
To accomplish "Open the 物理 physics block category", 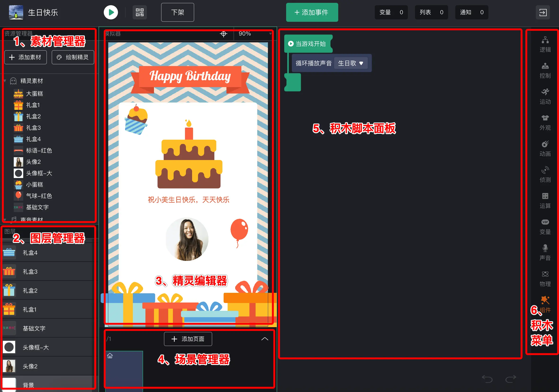I will (x=545, y=279).
